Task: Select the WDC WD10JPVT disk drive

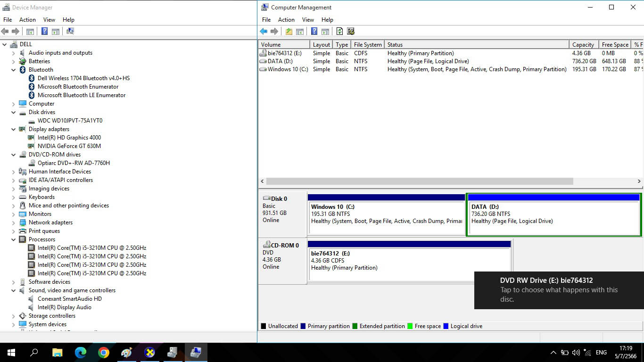Action: click(70, 121)
